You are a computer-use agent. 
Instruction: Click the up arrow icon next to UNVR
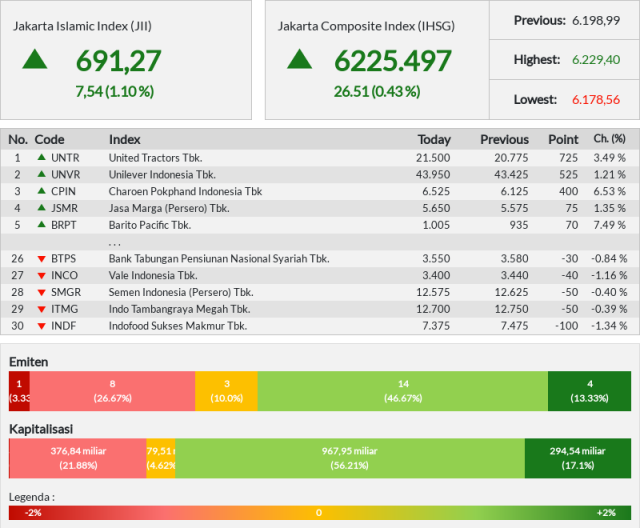41,174
